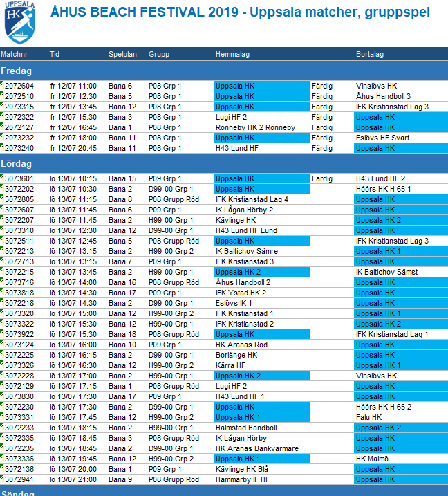Click Bana 18 in match 13073922

[x=122, y=334]
